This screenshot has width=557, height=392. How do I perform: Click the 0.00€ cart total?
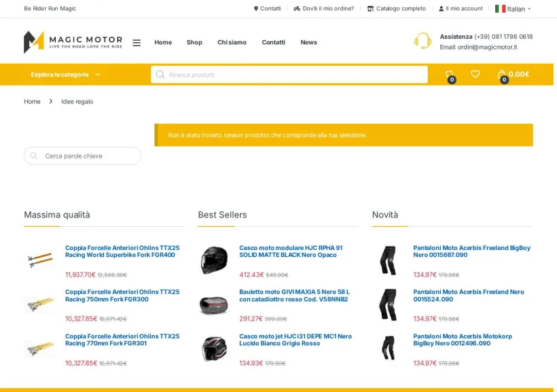coord(519,74)
